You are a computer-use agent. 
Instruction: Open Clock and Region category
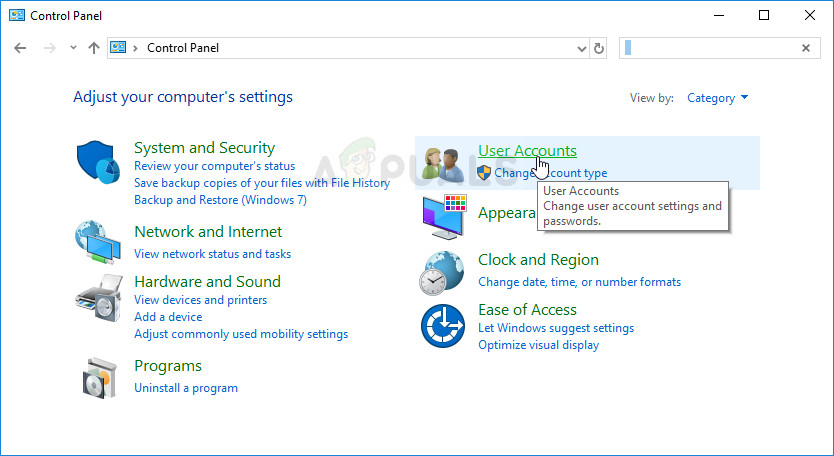tap(538, 260)
